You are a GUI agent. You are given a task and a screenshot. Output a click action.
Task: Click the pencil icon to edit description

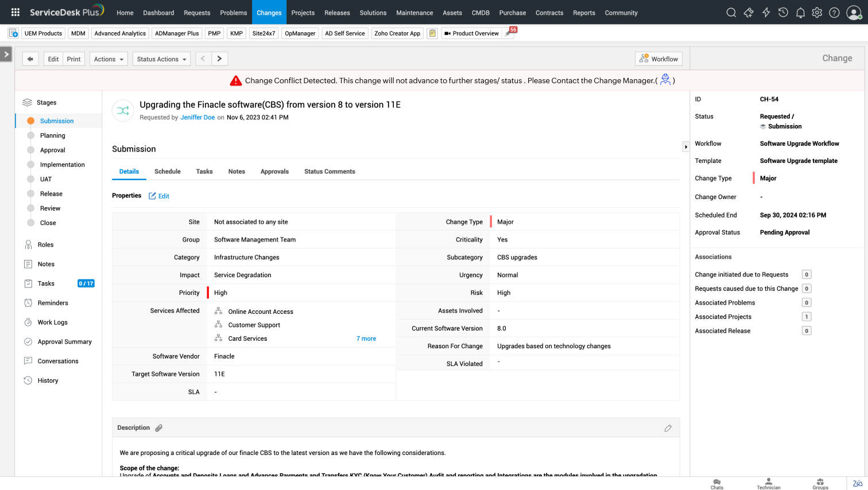(668, 428)
